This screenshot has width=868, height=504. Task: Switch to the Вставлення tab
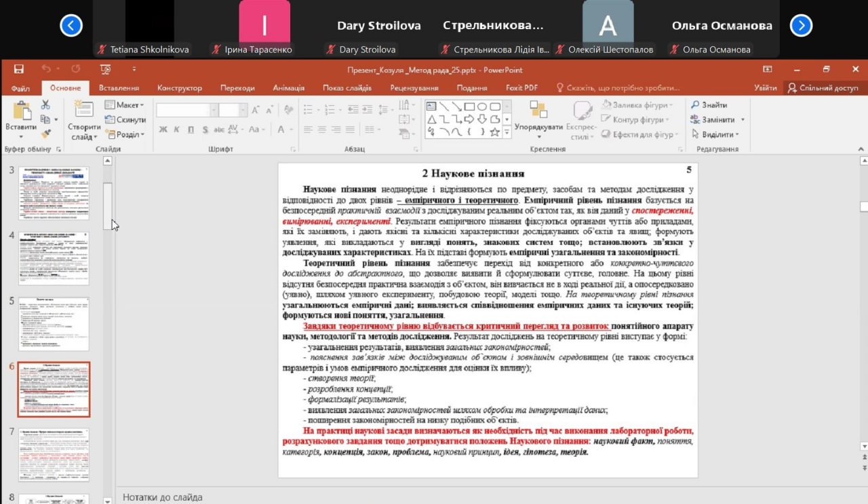(x=119, y=88)
